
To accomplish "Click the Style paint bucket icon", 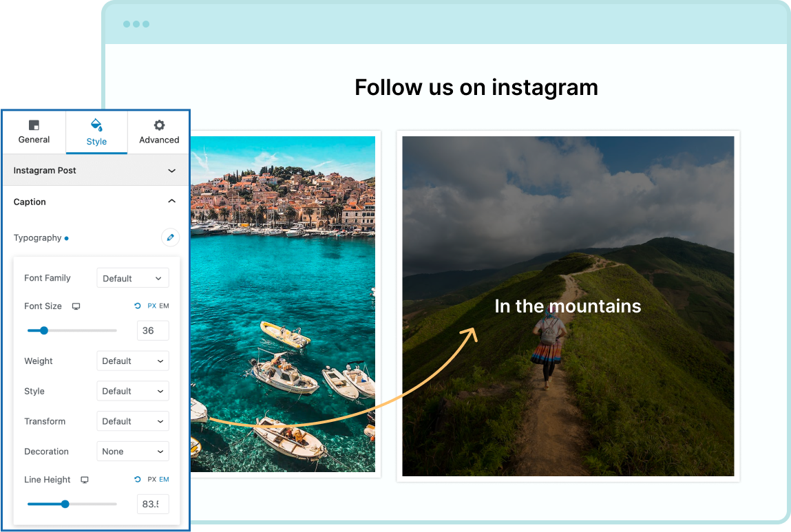I will 96,127.
